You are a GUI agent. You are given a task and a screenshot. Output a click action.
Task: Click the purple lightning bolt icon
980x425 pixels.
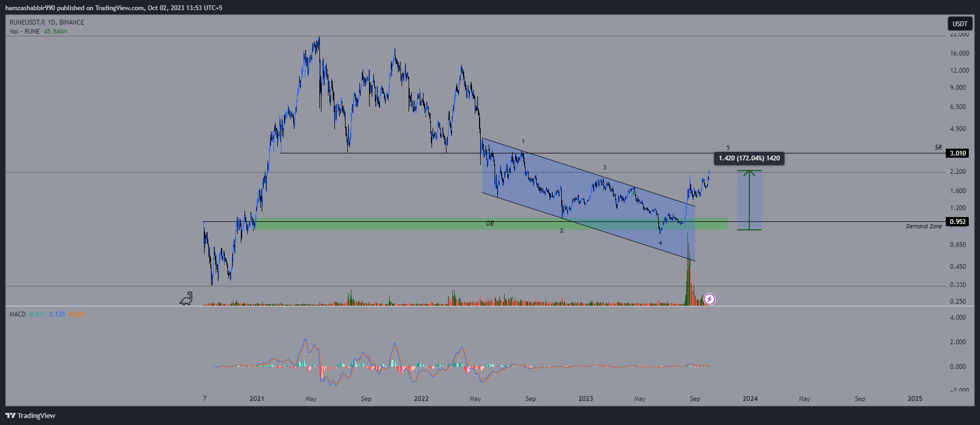(710, 299)
